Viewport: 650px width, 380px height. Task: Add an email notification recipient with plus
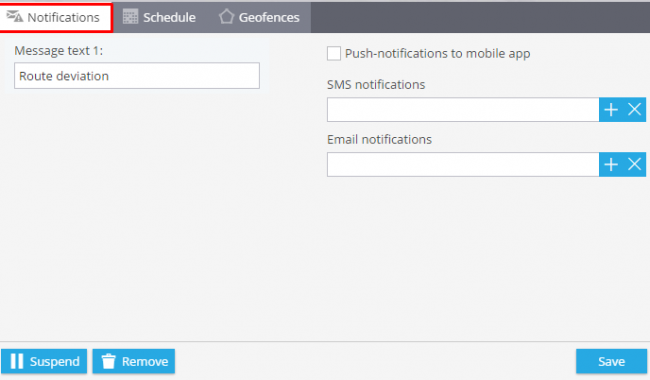pyautogui.click(x=611, y=165)
